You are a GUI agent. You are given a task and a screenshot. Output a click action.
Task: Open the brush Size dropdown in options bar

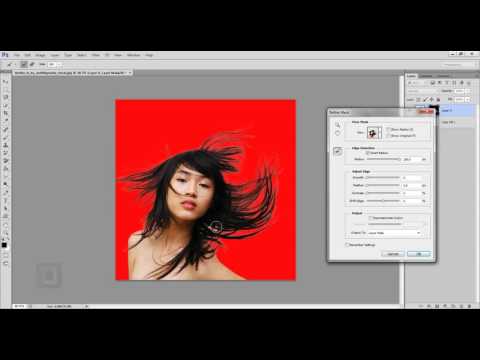point(59,64)
